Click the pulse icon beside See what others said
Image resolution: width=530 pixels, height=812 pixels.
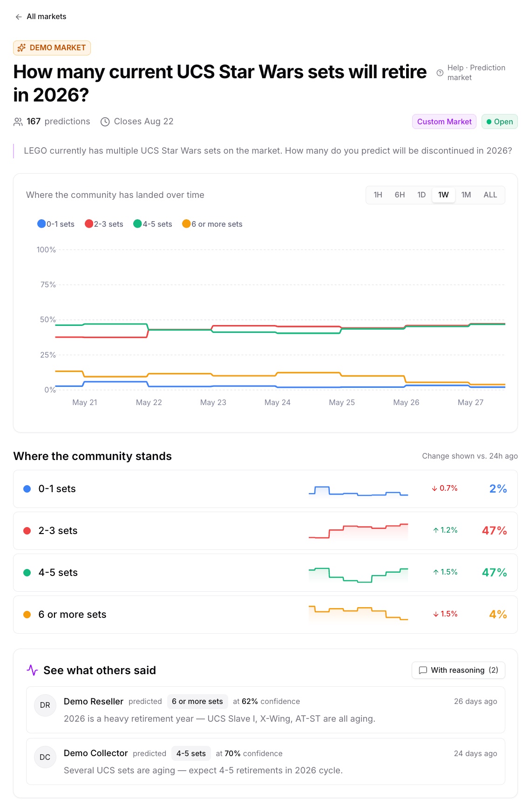pos(32,670)
